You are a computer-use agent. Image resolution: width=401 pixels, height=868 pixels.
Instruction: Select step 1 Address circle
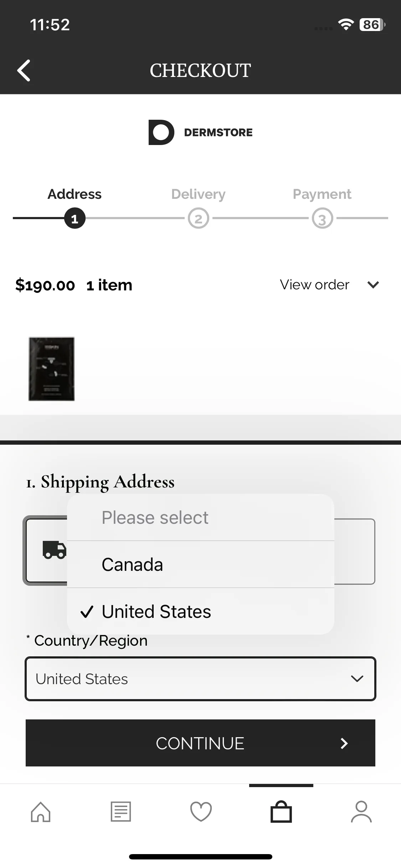(75, 218)
